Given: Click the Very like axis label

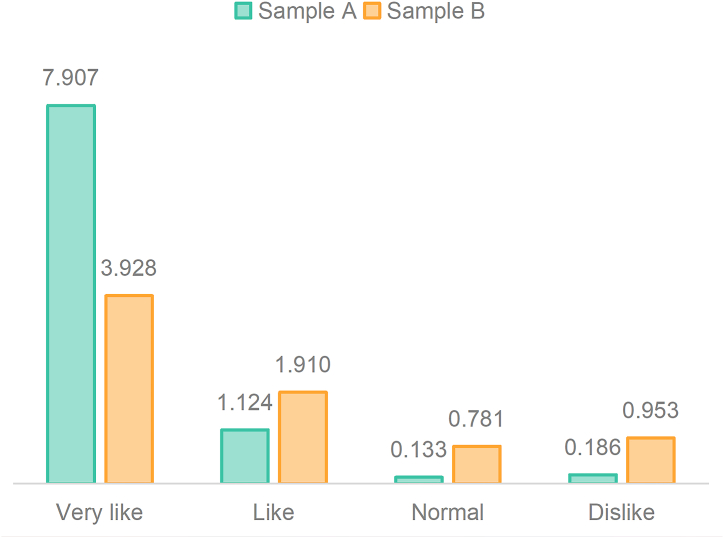Looking at the screenshot, I should 100,513.
